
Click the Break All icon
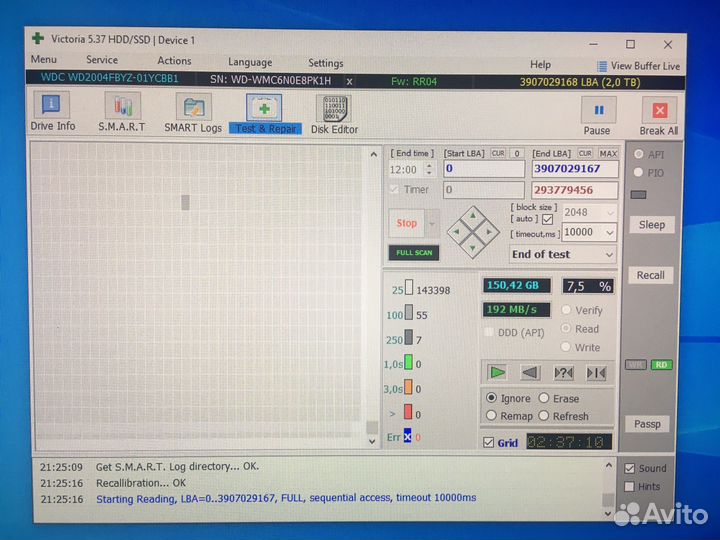coord(658,115)
